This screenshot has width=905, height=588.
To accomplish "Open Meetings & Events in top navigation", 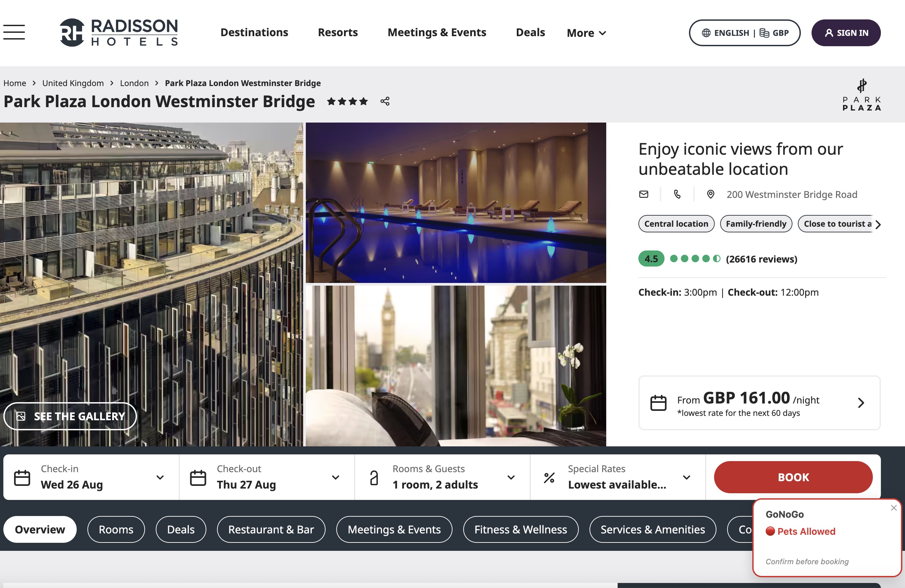I will [436, 32].
